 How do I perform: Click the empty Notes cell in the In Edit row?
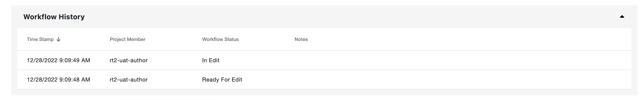tap(462, 60)
